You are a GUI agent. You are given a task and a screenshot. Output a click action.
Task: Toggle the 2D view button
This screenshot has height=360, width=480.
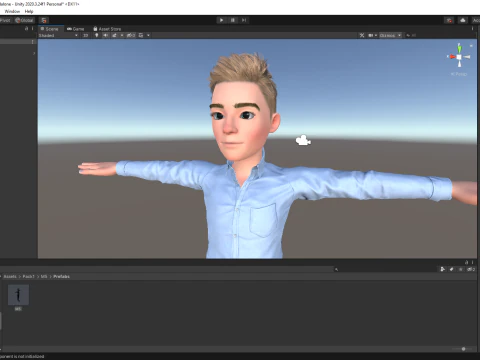pyautogui.click(x=86, y=35)
